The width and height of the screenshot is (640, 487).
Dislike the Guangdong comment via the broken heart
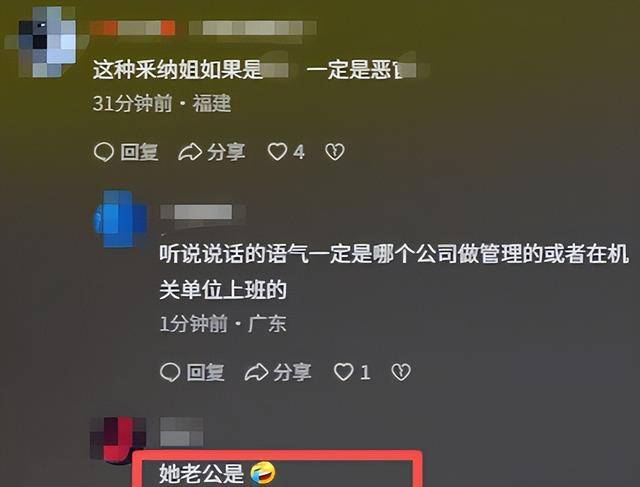pyautogui.click(x=401, y=372)
